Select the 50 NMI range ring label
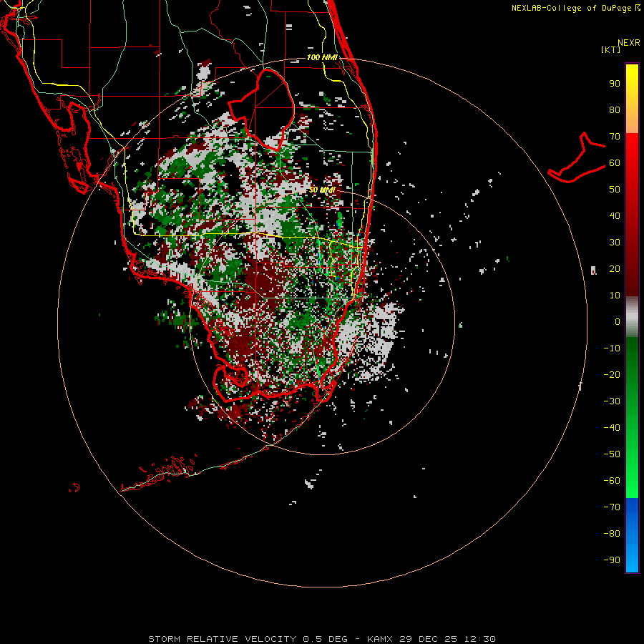644x644 pixels. coord(322,190)
